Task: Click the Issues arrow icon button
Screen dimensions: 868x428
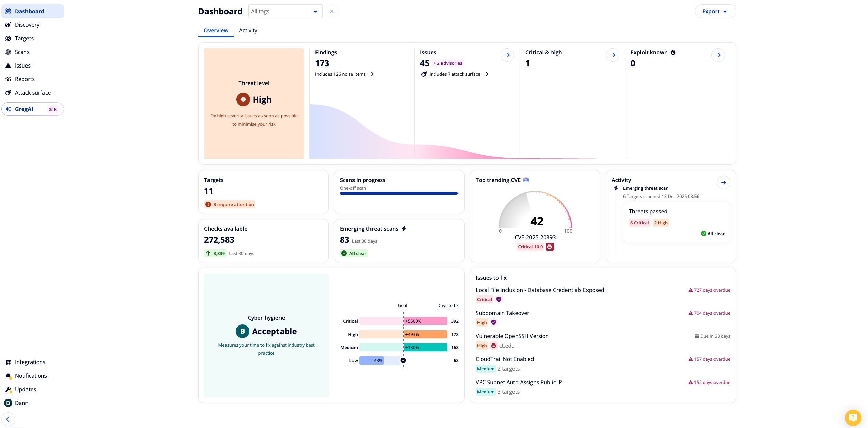Action: tap(507, 55)
